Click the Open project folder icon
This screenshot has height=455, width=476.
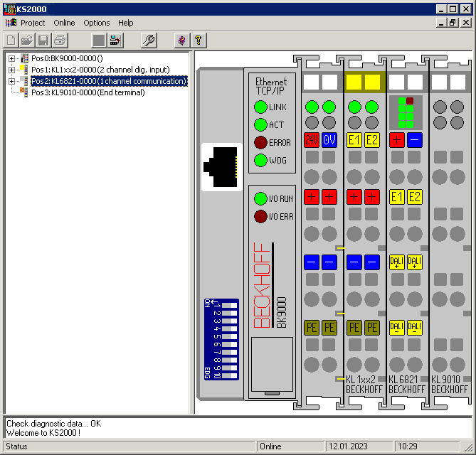pyautogui.click(x=27, y=41)
